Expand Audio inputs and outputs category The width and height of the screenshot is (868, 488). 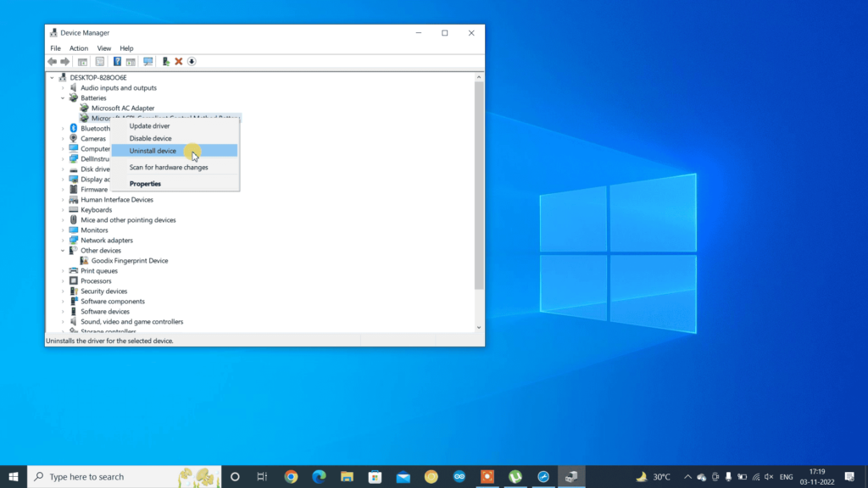(63, 88)
